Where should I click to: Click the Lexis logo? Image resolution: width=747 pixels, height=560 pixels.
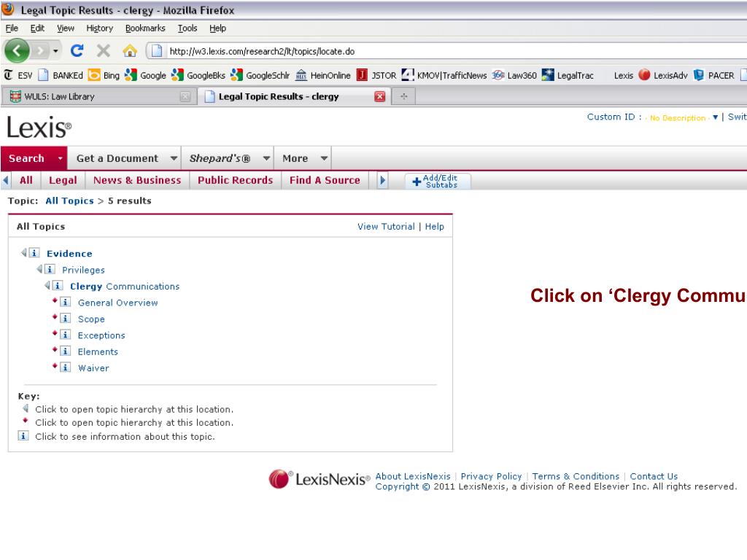[x=39, y=128]
